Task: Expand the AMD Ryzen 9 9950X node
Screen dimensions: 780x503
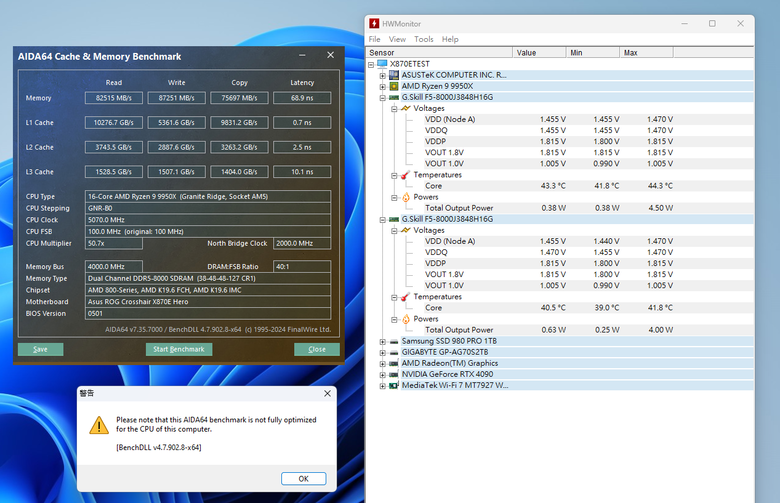Action: click(x=383, y=87)
